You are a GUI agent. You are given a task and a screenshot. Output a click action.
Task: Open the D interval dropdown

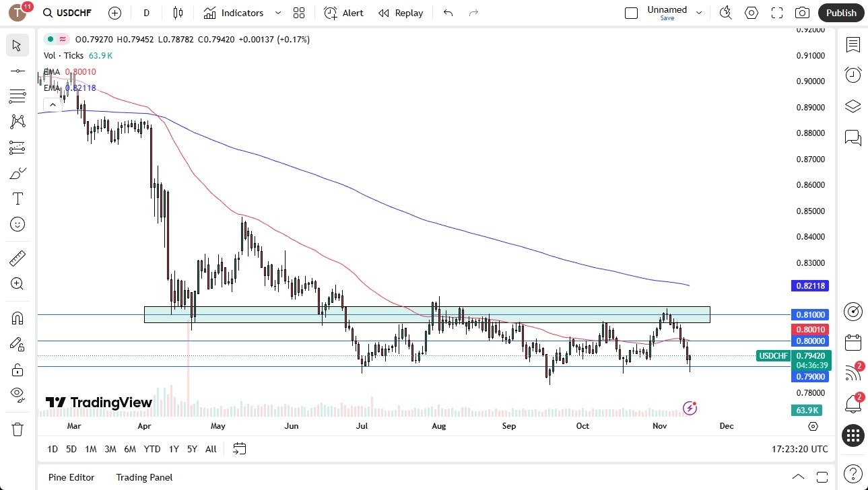click(x=145, y=13)
